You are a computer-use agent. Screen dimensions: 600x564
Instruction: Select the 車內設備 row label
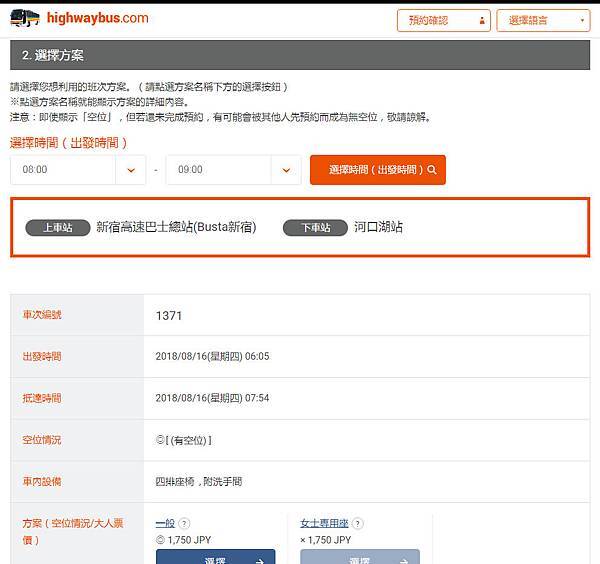[x=42, y=482]
